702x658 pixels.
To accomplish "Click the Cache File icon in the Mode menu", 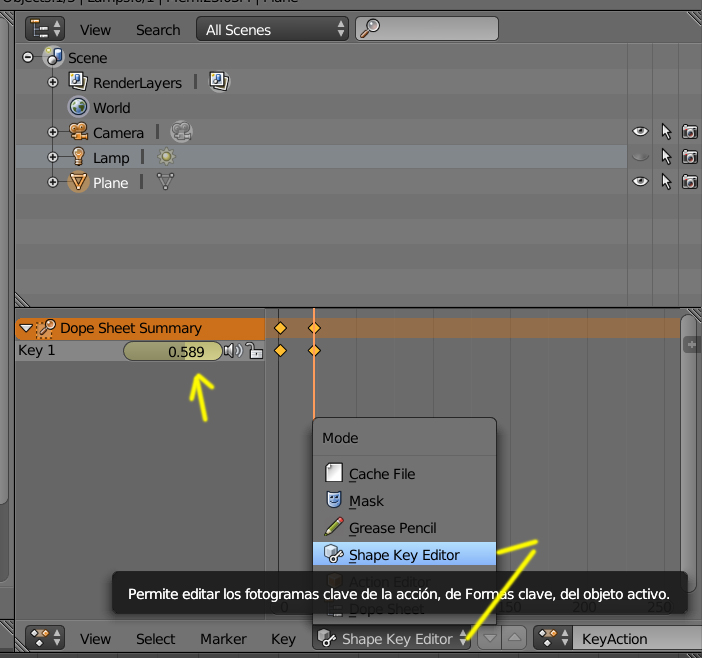I will [x=334, y=473].
